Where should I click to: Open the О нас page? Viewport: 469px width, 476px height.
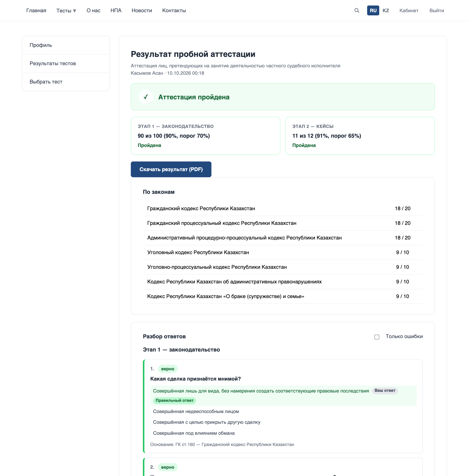tap(93, 10)
